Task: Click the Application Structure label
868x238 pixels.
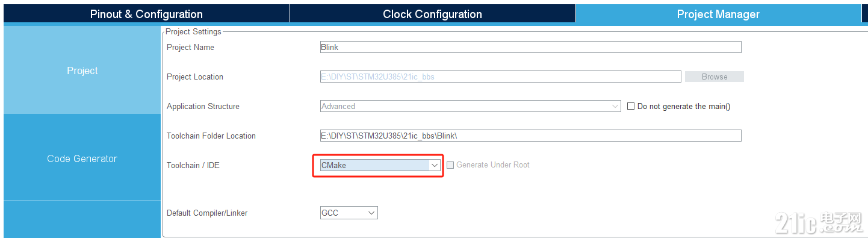Action: (x=203, y=106)
